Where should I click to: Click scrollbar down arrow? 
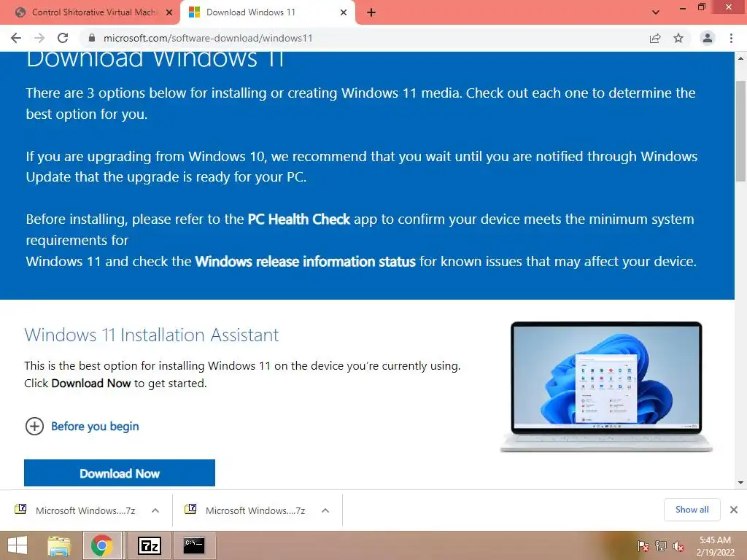[741, 483]
